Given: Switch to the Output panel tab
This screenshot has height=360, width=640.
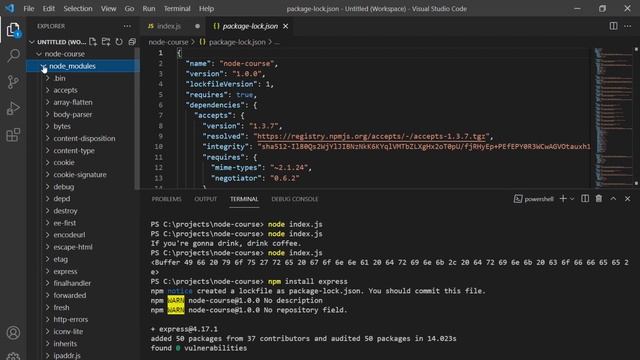Looking at the screenshot, I should 205,199.
